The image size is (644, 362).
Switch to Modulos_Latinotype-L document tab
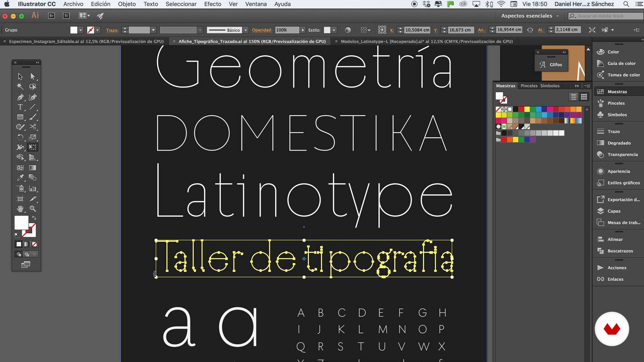click(427, 41)
